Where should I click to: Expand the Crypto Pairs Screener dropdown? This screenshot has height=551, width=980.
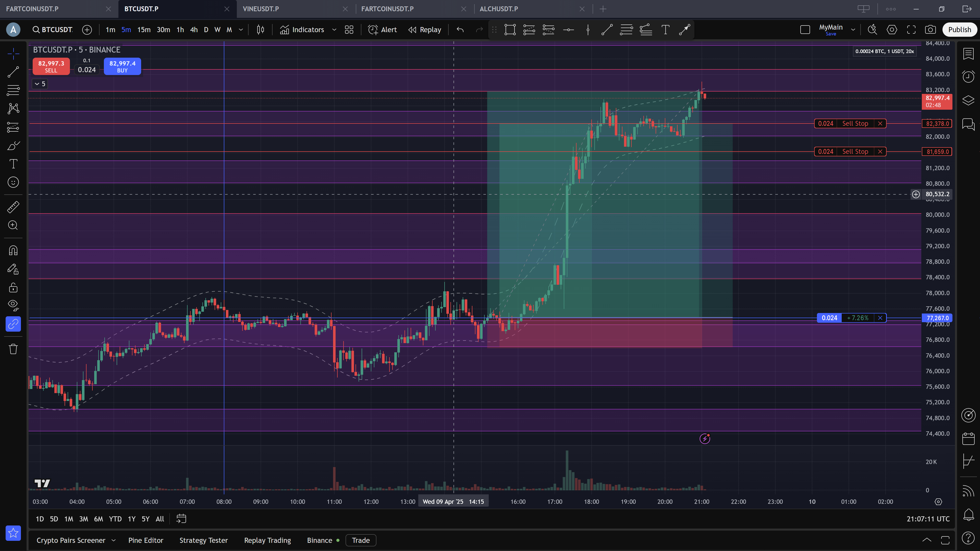click(113, 540)
